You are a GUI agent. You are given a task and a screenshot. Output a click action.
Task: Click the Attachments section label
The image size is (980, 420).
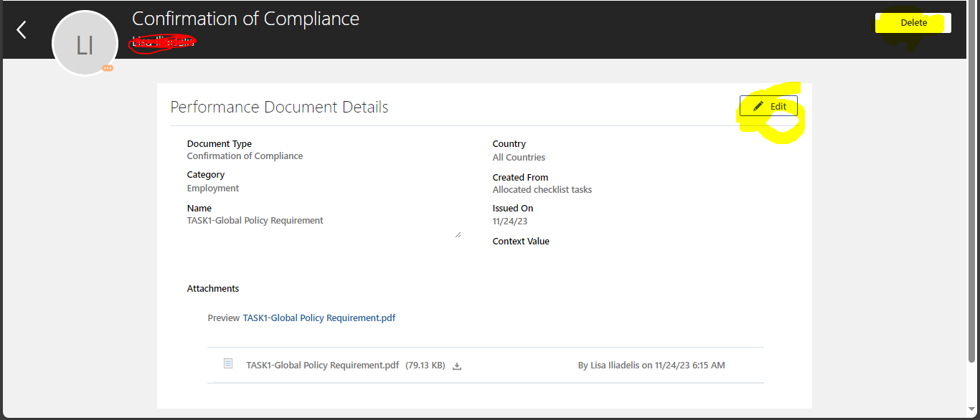(212, 288)
